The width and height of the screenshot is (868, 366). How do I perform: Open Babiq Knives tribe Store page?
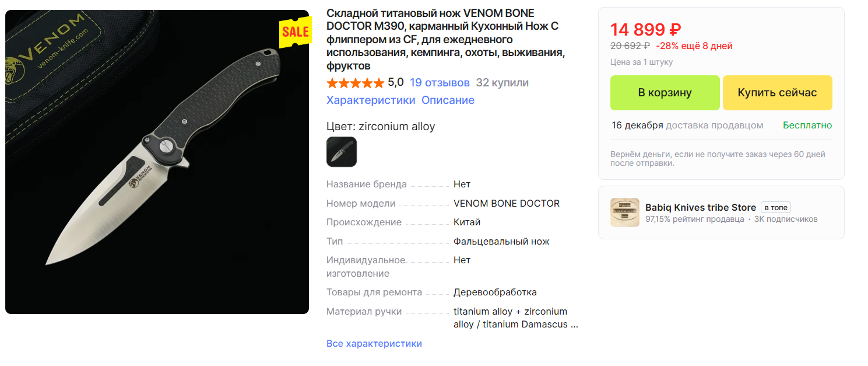coord(700,207)
